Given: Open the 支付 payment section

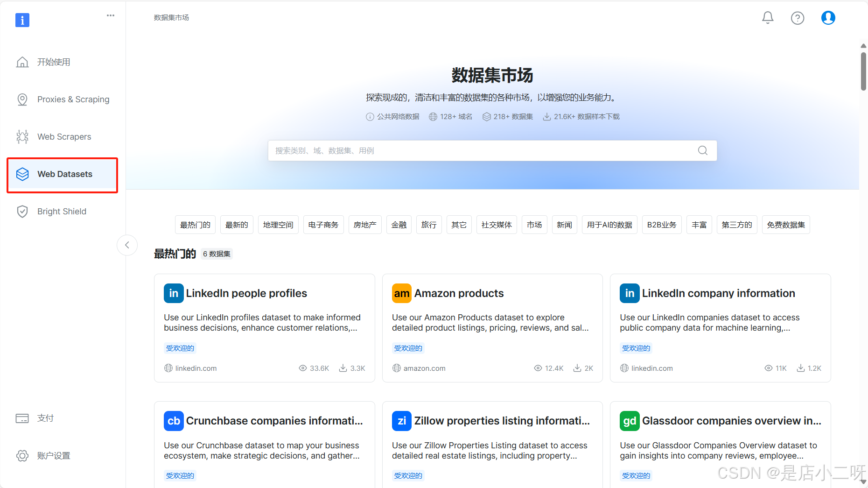Looking at the screenshot, I should 45,418.
